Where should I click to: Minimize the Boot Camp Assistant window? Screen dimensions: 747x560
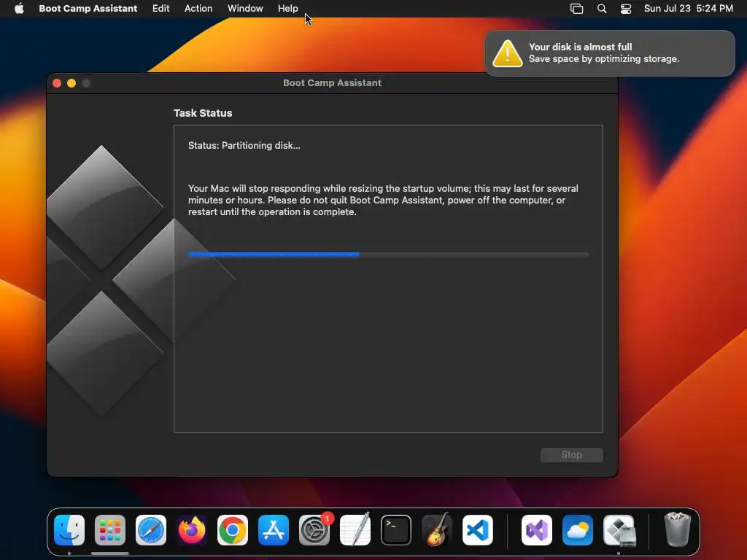tap(71, 83)
